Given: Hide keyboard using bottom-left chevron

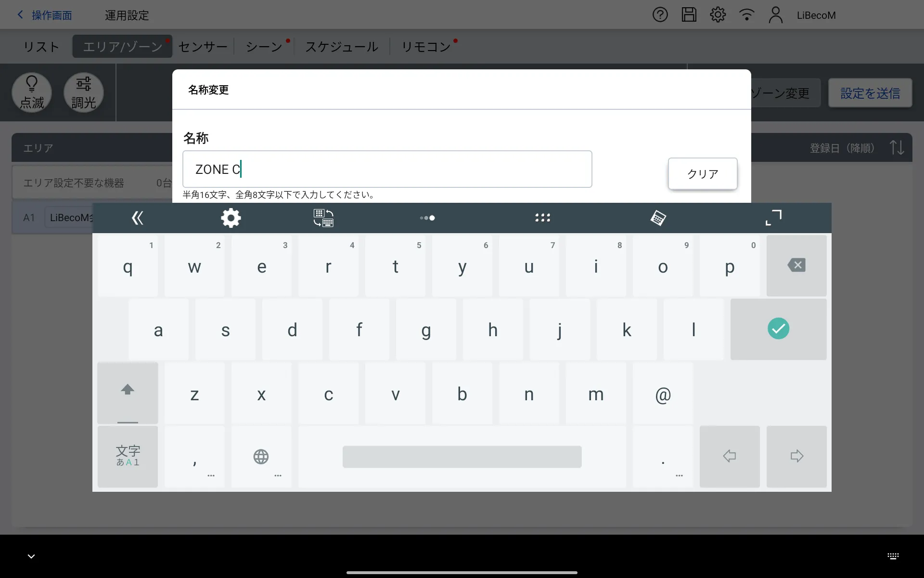Looking at the screenshot, I should (31, 556).
